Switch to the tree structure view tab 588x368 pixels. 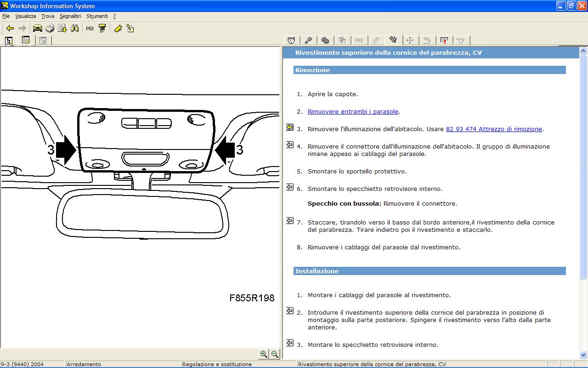coord(9,40)
